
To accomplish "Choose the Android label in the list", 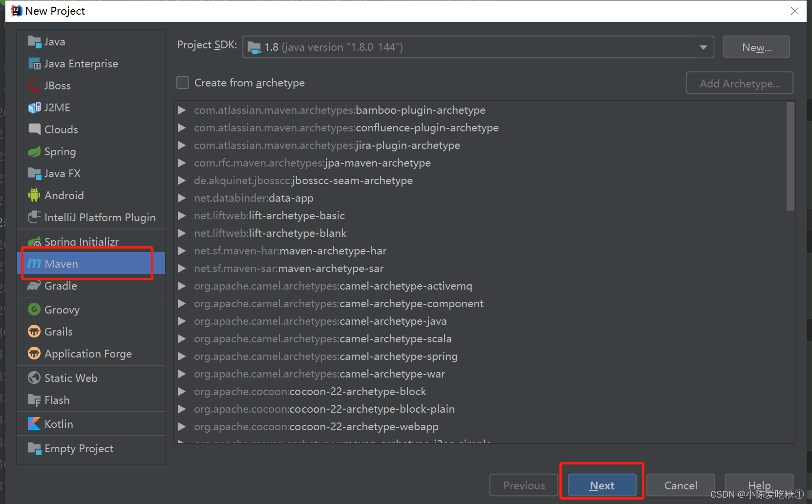I will [64, 195].
